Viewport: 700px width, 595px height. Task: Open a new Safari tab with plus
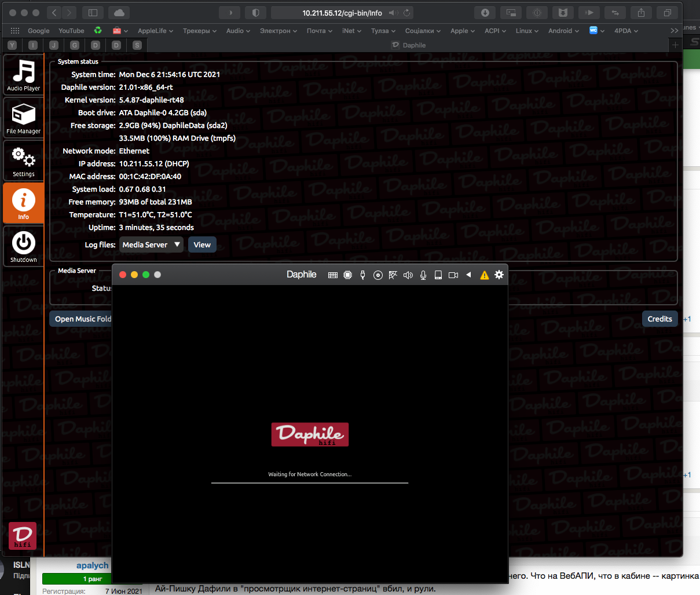[x=675, y=45]
